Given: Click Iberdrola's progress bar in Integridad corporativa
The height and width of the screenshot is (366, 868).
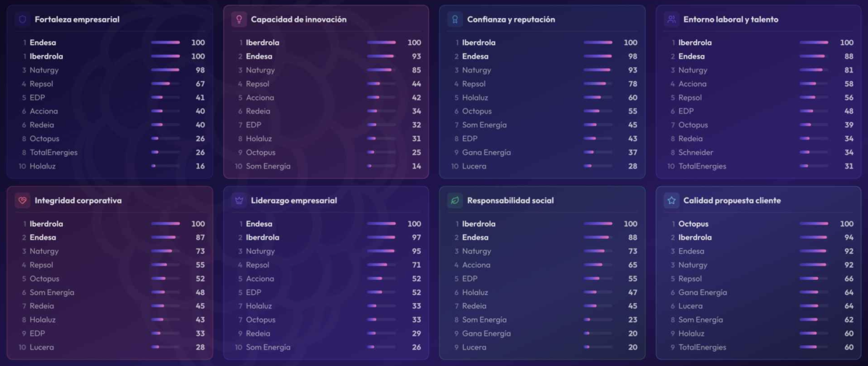Looking at the screenshot, I should [165, 224].
